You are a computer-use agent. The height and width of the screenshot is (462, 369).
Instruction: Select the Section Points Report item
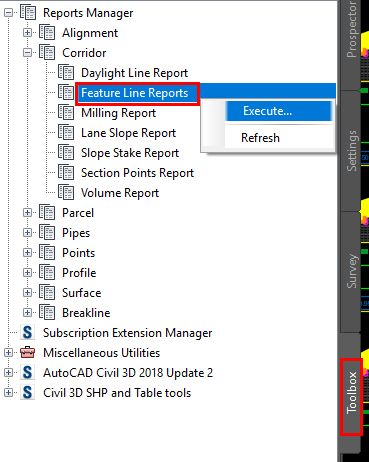tap(137, 173)
